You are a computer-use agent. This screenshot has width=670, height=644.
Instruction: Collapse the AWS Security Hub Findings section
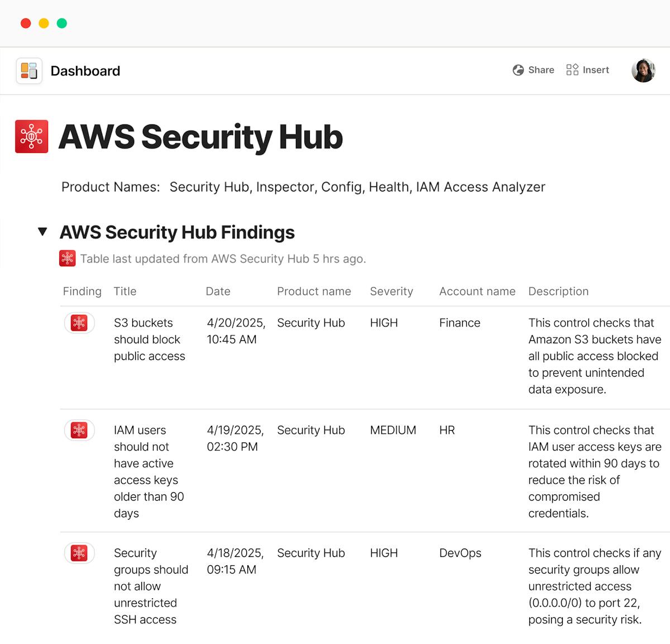click(x=42, y=232)
